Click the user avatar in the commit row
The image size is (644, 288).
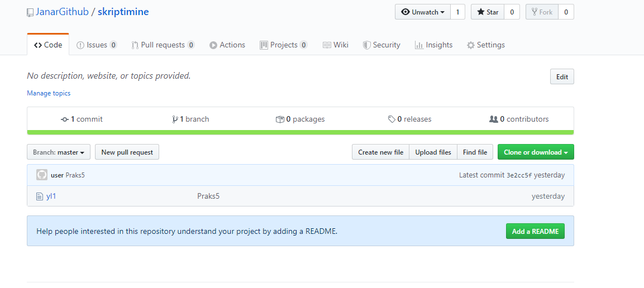coord(42,175)
